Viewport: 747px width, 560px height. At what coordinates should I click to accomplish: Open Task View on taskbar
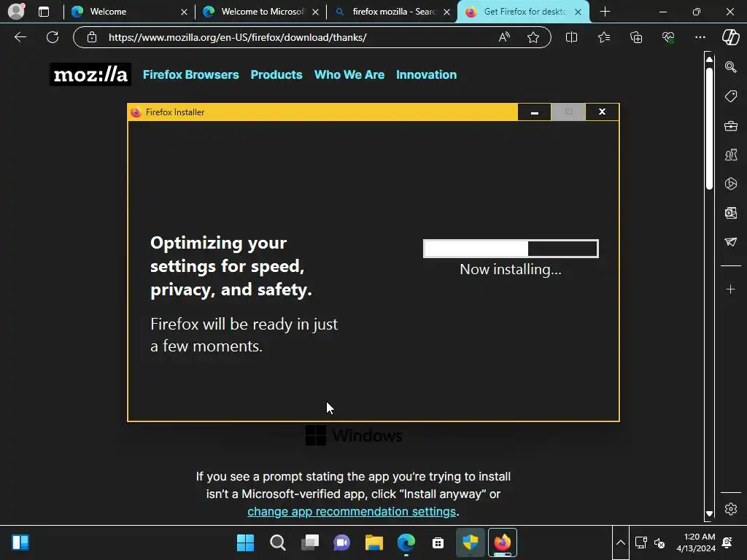tap(309, 542)
